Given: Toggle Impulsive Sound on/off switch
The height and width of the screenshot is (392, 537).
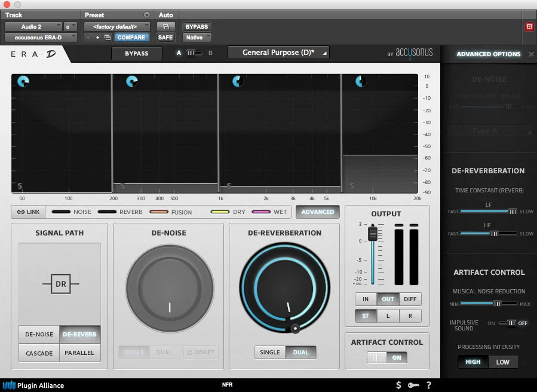Looking at the screenshot, I should 508,323.
